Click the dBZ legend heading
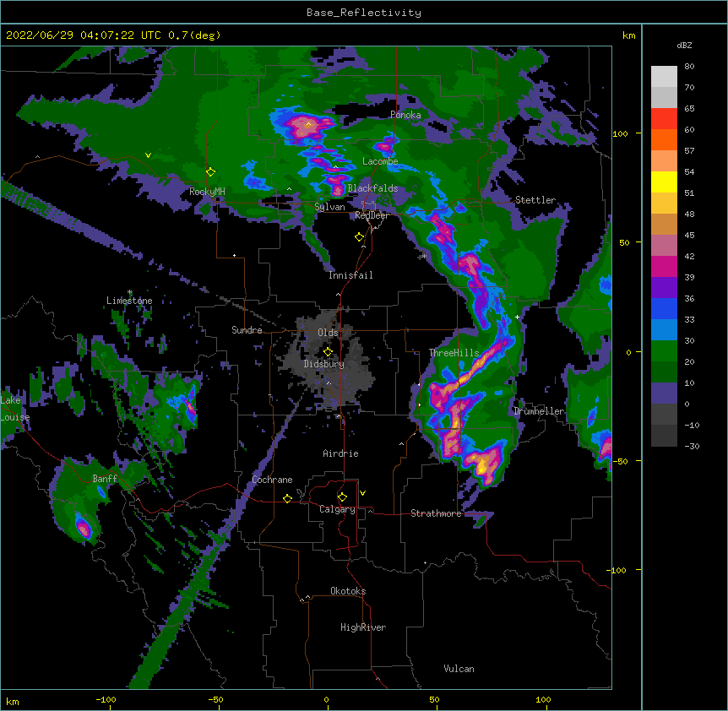 point(684,46)
